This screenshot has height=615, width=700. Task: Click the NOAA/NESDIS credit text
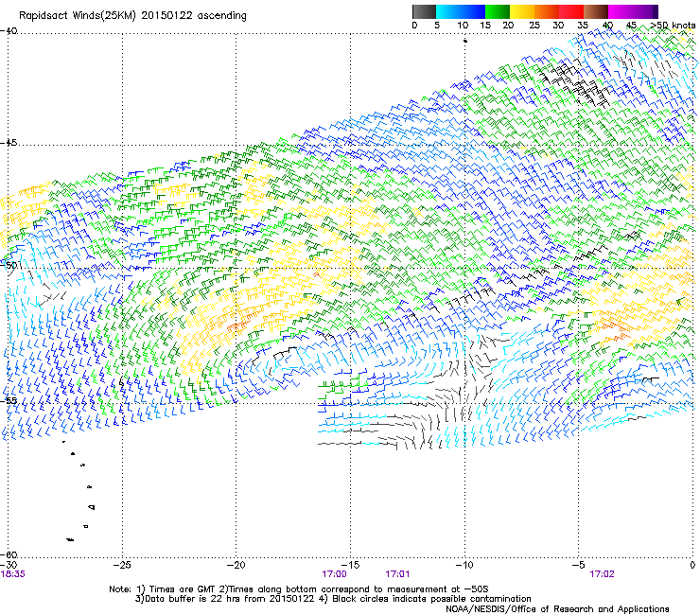(x=557, y=609)
